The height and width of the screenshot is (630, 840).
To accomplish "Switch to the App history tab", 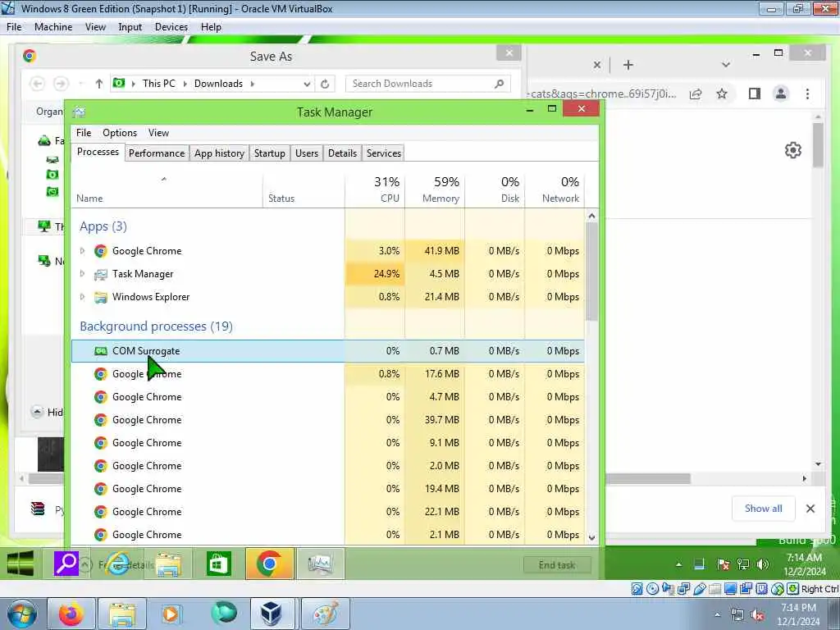I will pos(219,153).
